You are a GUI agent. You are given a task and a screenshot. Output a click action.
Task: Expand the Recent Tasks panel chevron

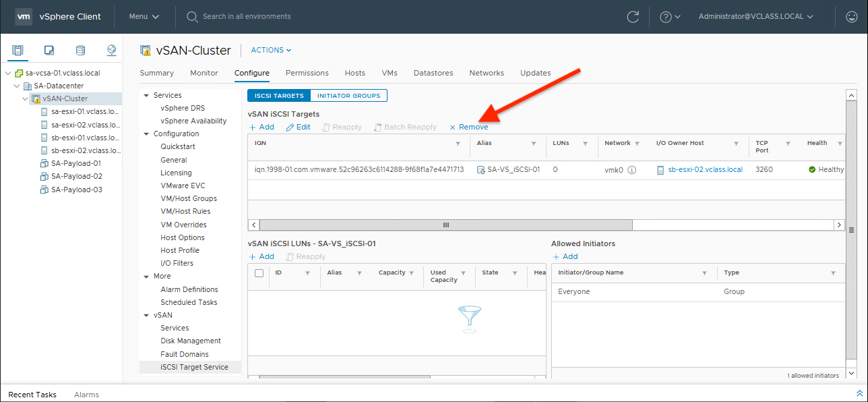[x=859, y=394]
